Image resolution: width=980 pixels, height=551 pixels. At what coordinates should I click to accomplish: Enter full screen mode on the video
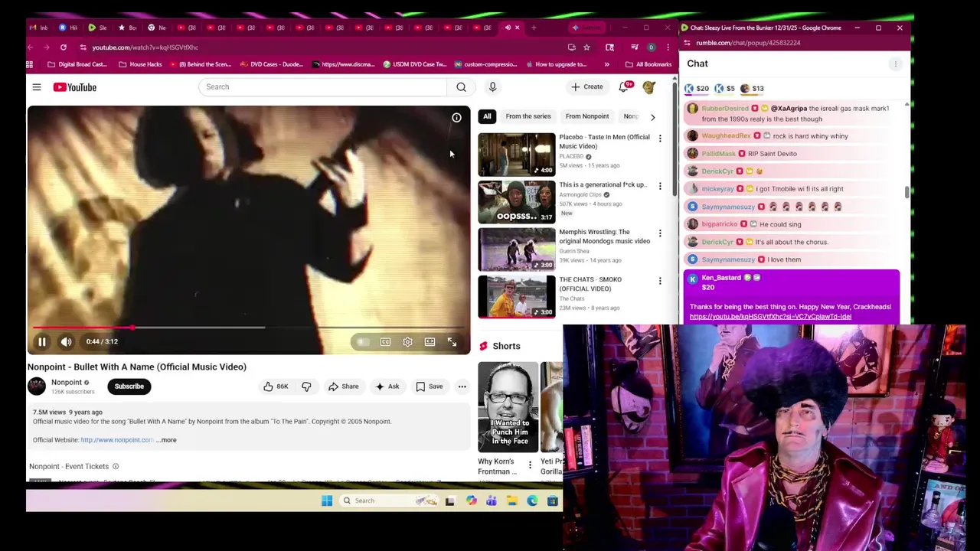click(452, 342)
